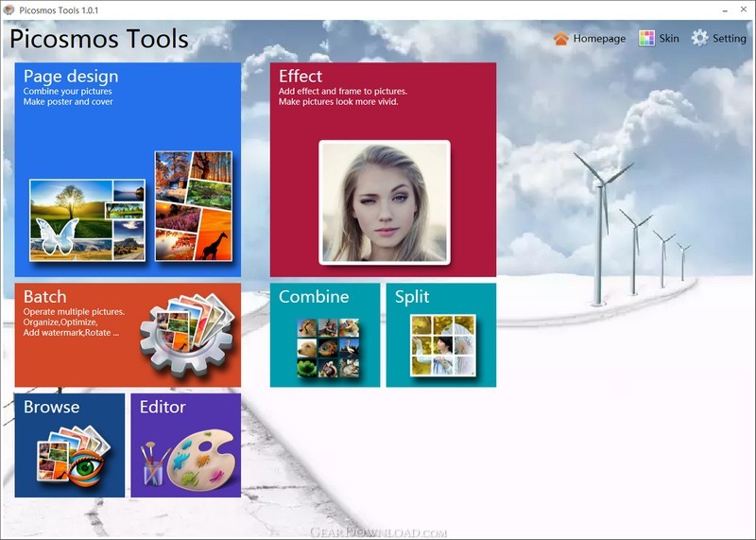
Task: Close the Picosmos Tools window
Action: [x=744, y=9]
